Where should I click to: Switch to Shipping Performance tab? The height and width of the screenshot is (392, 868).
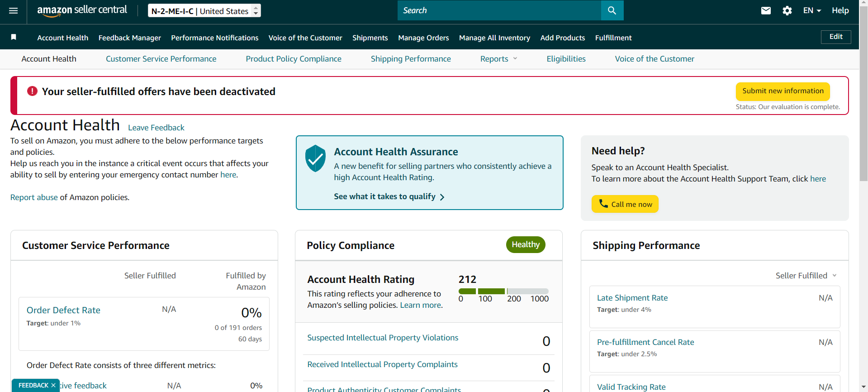coord(411,59)
